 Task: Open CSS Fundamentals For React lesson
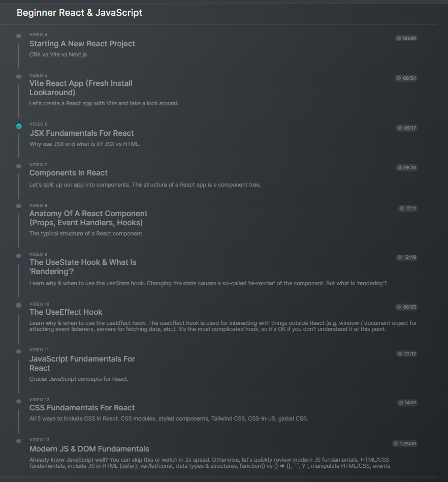pos(82,408)
